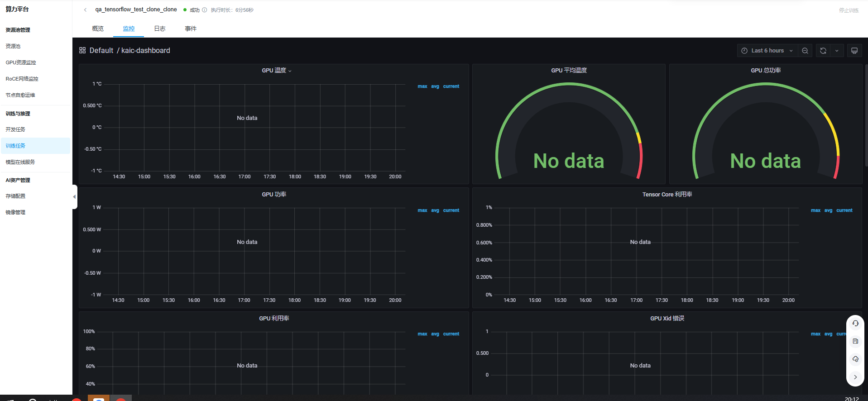
Task: Open the refresh interval dropdown arrow
Action: coord(836,51)
